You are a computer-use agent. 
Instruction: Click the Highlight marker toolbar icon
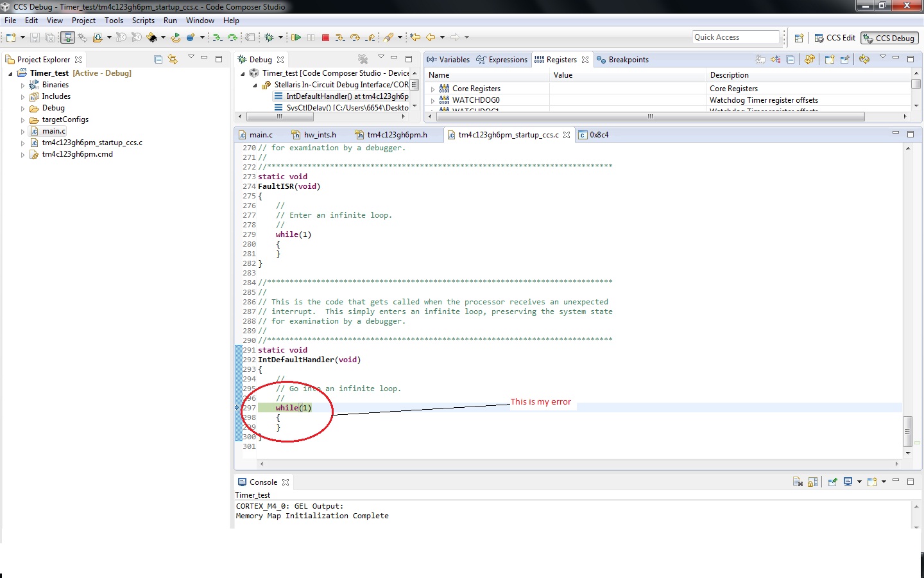[388, 38]
